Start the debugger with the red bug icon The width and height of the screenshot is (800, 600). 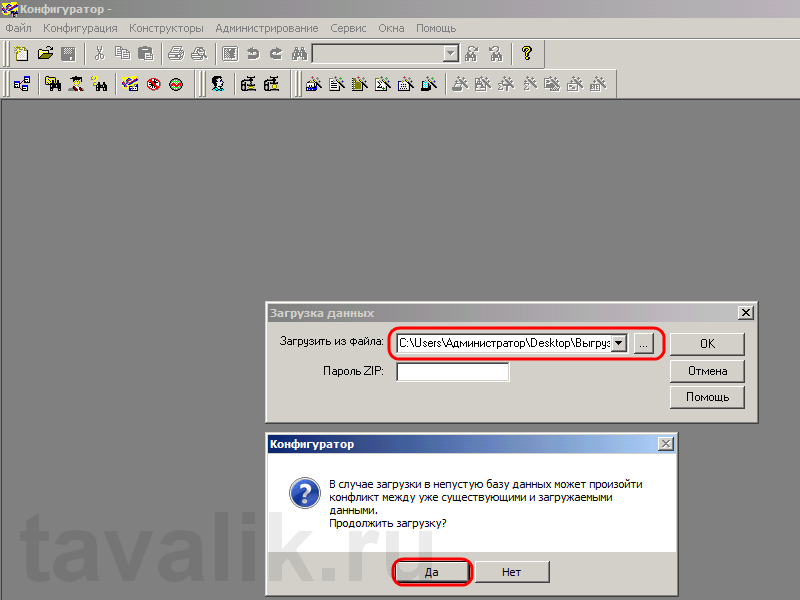click(154, 84)
